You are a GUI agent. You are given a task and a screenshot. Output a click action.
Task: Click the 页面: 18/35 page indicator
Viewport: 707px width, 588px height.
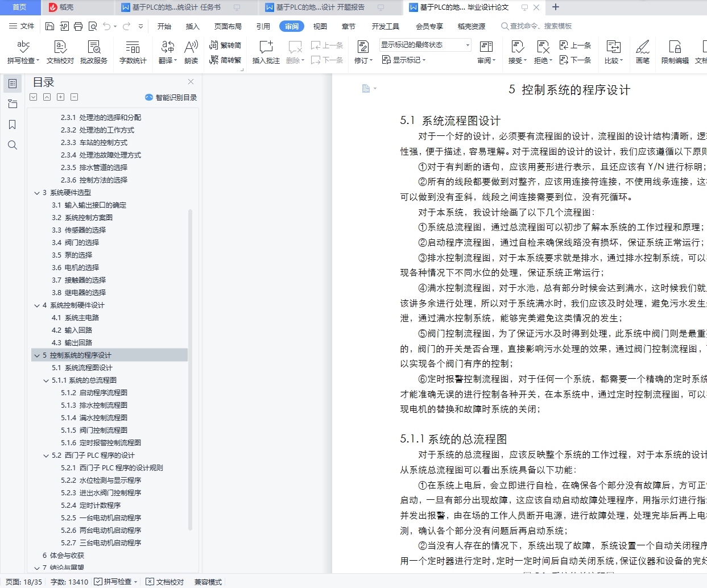(24, 582)
